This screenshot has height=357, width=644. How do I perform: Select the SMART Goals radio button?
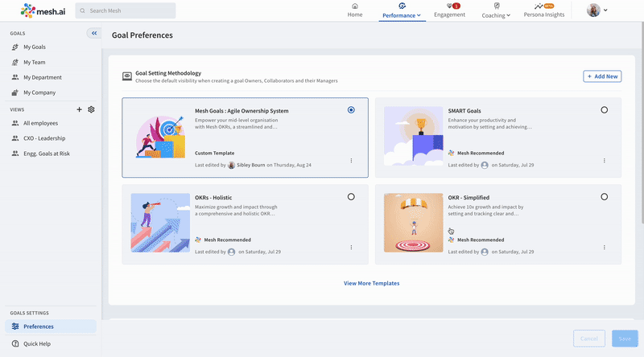[605, 110]
